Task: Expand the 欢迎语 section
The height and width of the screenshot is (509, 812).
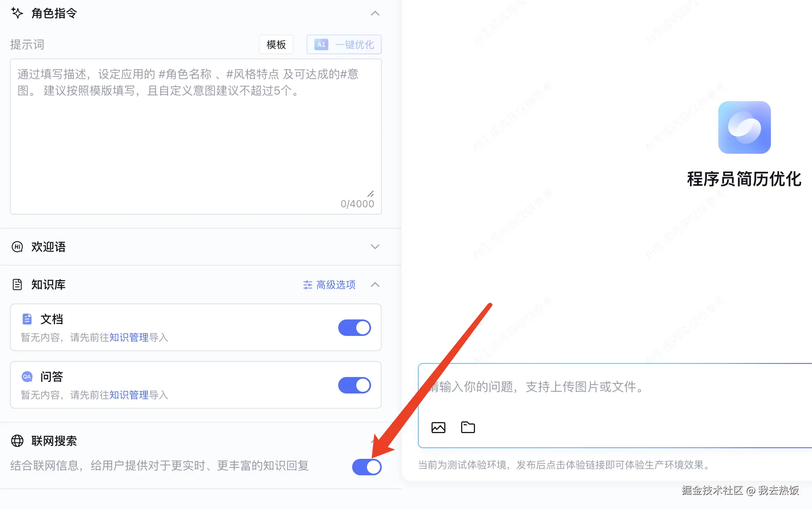Action: (x=375, y=247)
